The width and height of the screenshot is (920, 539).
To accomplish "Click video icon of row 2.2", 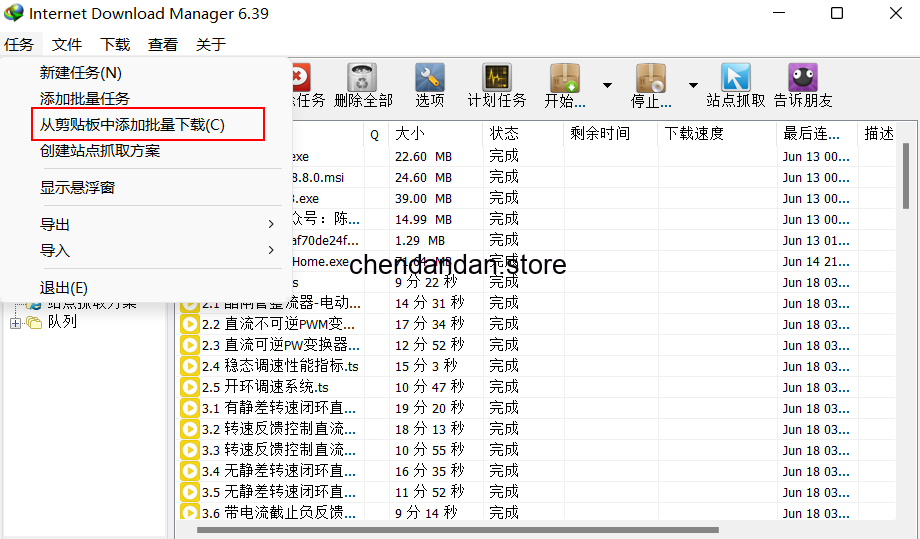I will pyautogui.click(x=190, y=324).
